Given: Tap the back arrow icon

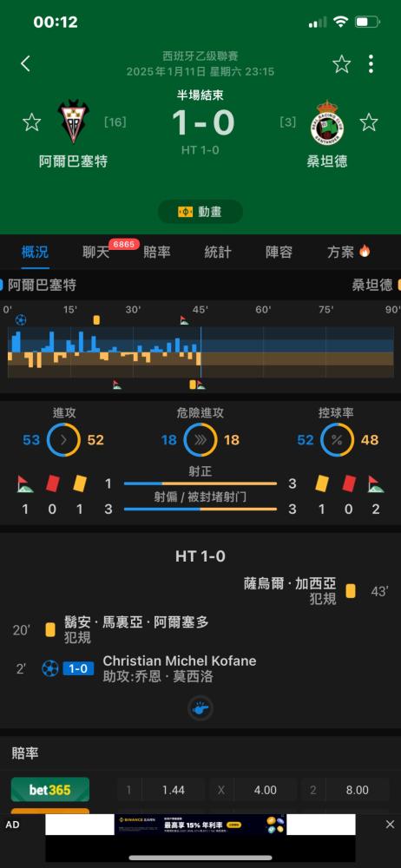Looking at the screenshot, I should click(x=25, y=63).
